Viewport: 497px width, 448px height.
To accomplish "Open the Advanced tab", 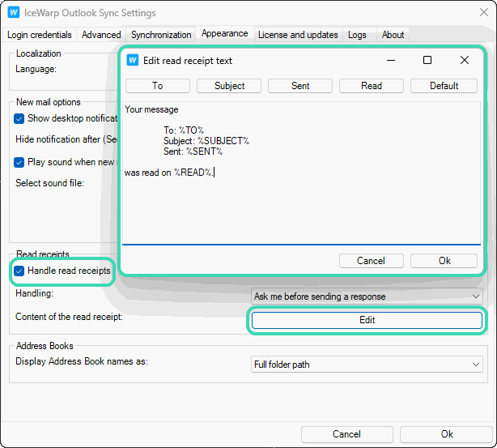I will click(x=101, y=35).
